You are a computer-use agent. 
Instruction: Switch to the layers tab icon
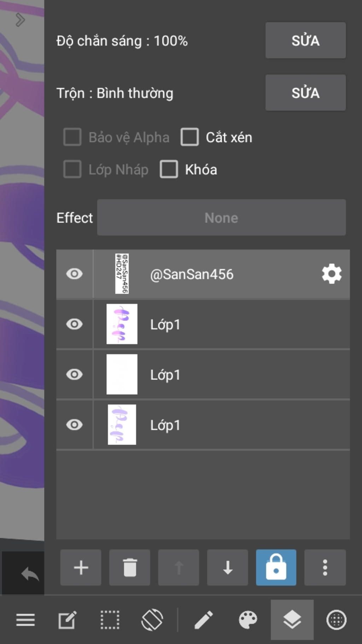[292, 620]
